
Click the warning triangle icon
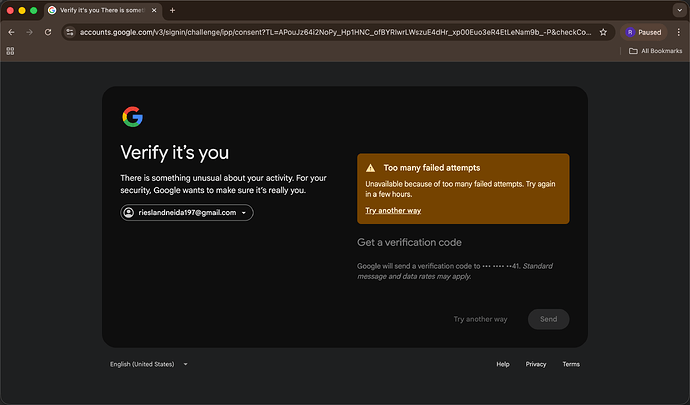tap(371, 168)
